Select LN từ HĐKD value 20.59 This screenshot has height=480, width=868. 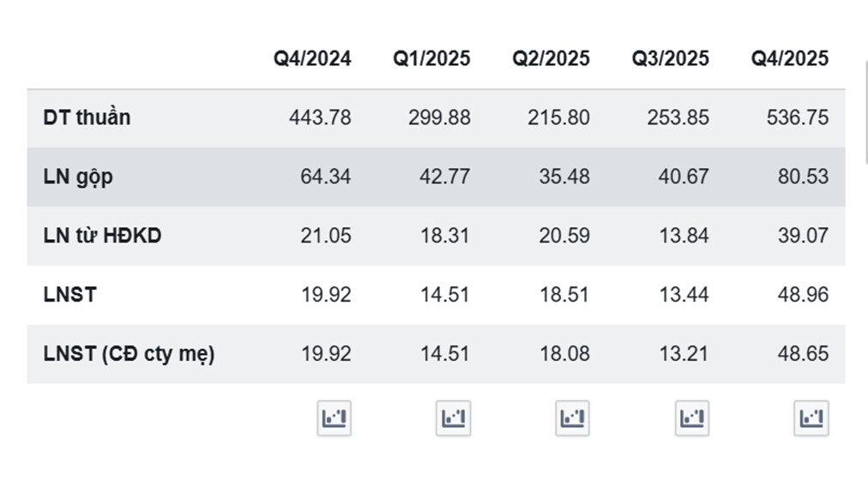click(x=564, y=236)
